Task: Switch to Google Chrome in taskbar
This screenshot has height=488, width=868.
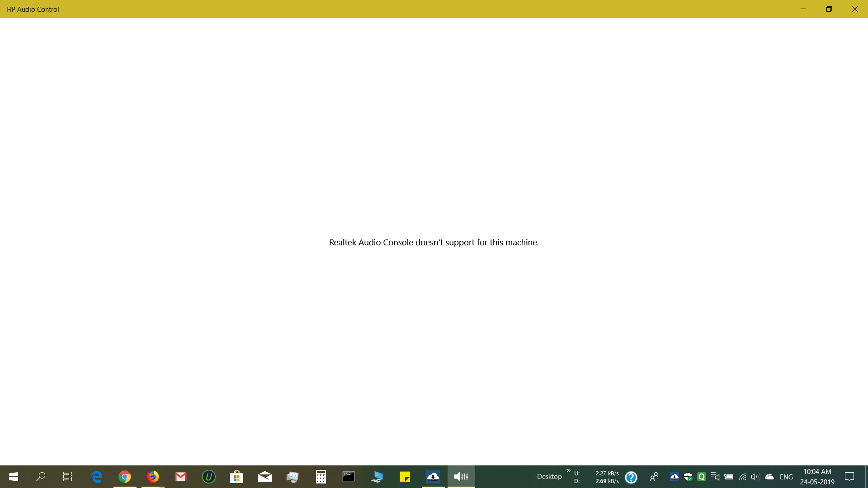Action: 125,477
